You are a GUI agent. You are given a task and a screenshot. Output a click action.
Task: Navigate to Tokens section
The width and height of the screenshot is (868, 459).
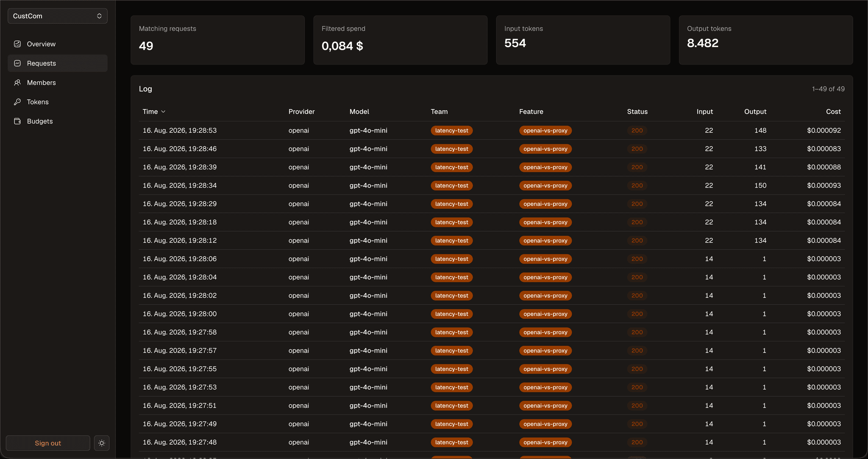point(58,102)
